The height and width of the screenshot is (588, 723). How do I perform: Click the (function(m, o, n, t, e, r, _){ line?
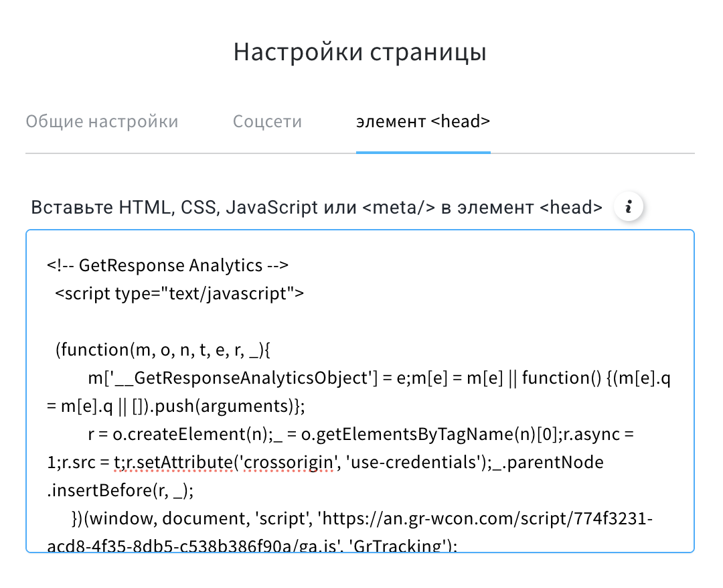[163, 350]
